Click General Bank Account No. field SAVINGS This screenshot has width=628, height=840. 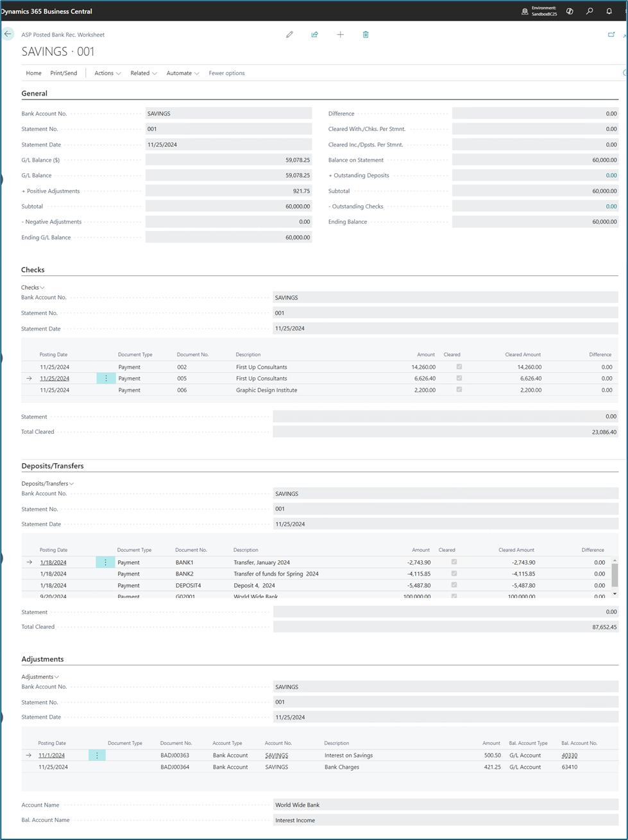click(x=228, y=114)
